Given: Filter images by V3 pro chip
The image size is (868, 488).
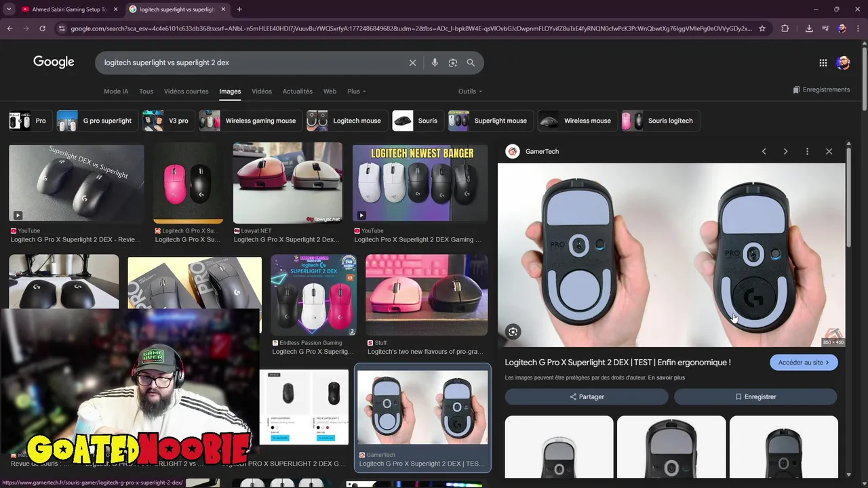Looking at the screenshot, I should pyautogui.click(x=169, y=121).
